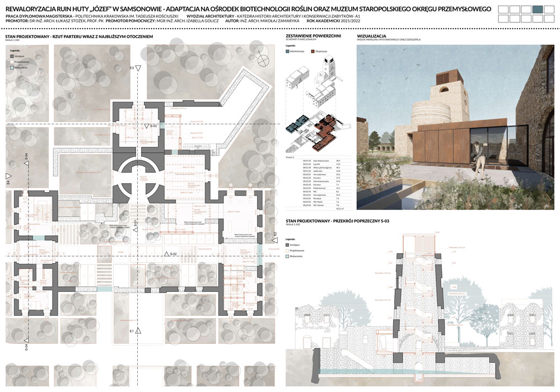
Task: Click the dark Istniejące swatch in section legend
Action: 288,245
